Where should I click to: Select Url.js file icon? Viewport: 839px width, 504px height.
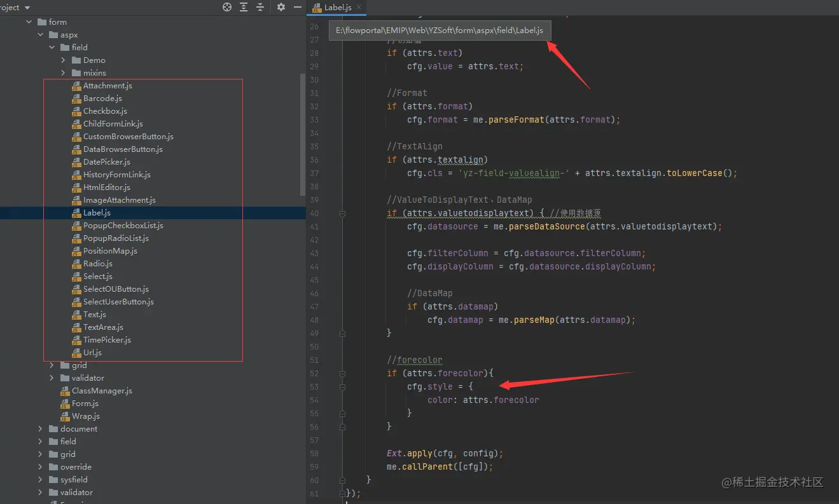point(76,353)
